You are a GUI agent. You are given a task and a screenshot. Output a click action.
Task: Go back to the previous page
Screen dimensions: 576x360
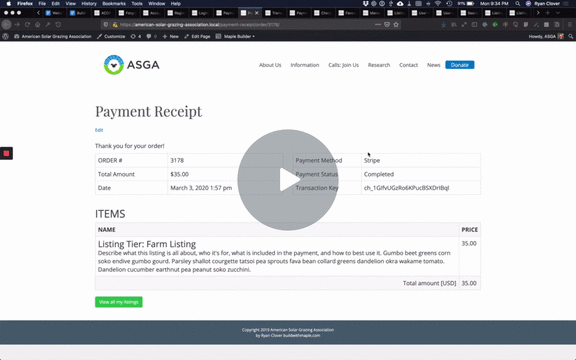(6, 25)
